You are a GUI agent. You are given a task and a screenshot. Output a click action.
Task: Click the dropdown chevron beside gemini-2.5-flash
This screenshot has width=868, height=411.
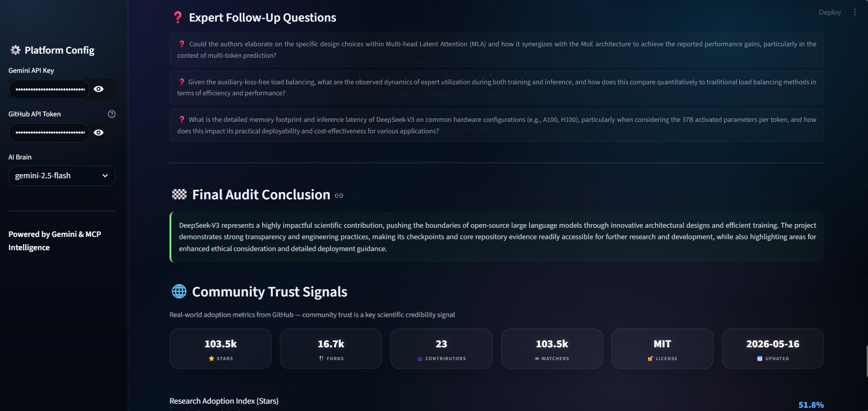click(x=105, y=175)
